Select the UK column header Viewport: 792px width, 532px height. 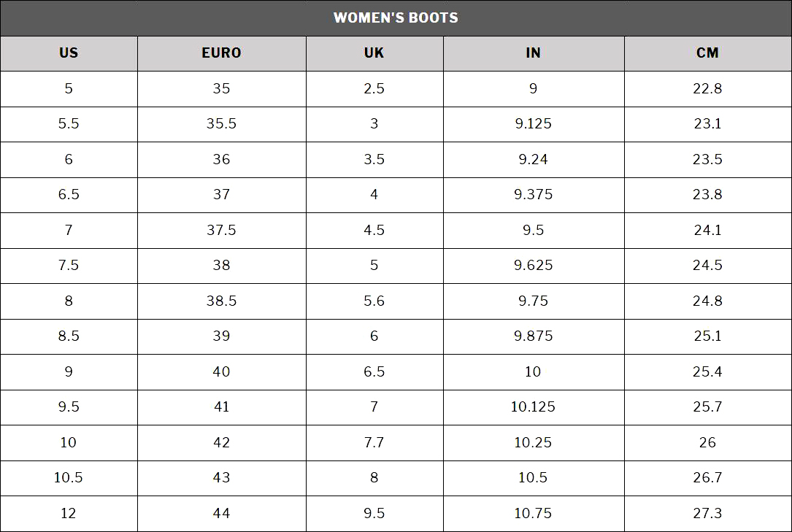point(374,53)
